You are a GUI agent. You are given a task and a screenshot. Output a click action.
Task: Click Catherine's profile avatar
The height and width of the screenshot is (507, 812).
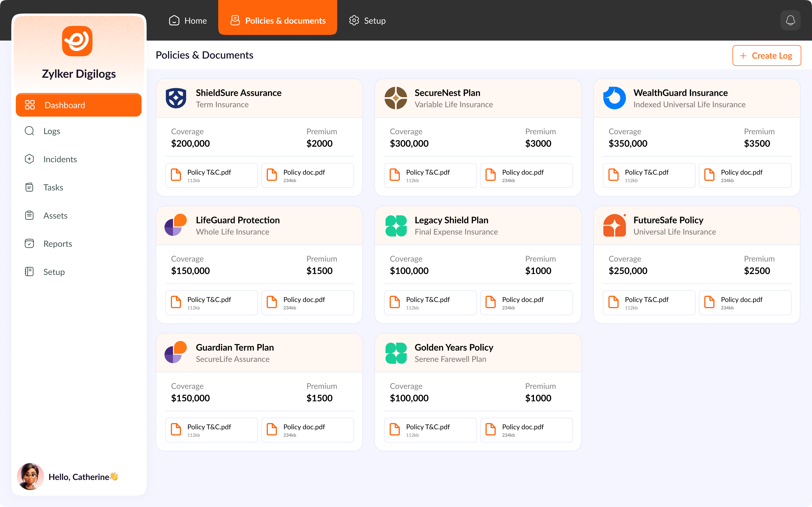(x=30, y=476)
